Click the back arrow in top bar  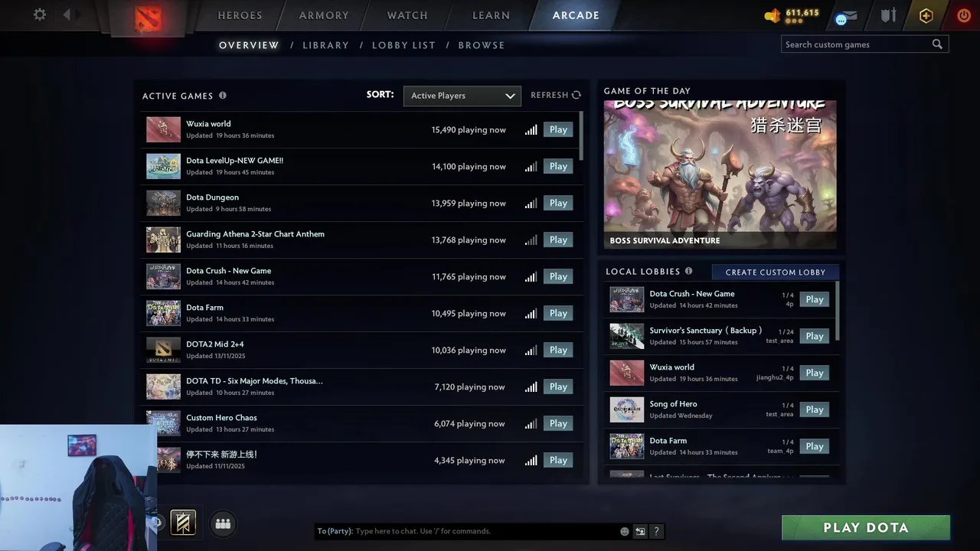pyautogui.click(x=67, y=15)
